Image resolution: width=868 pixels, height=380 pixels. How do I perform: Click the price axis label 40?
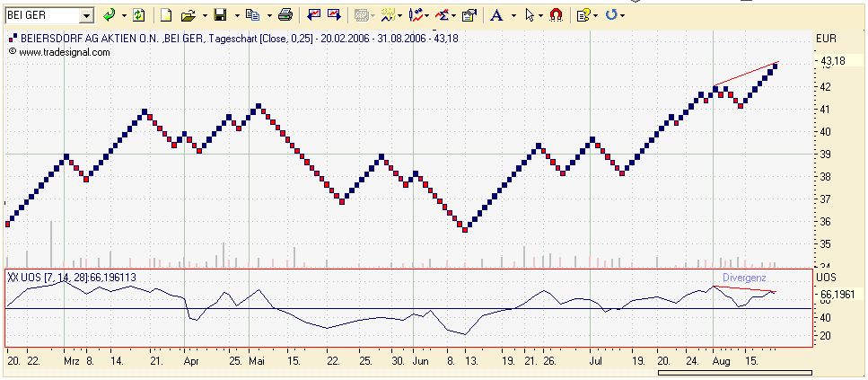click(x=826, y=132)
